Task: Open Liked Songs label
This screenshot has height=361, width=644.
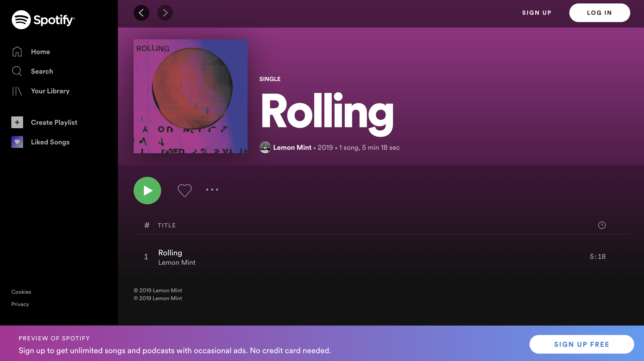Action: (x=50, y=142)
